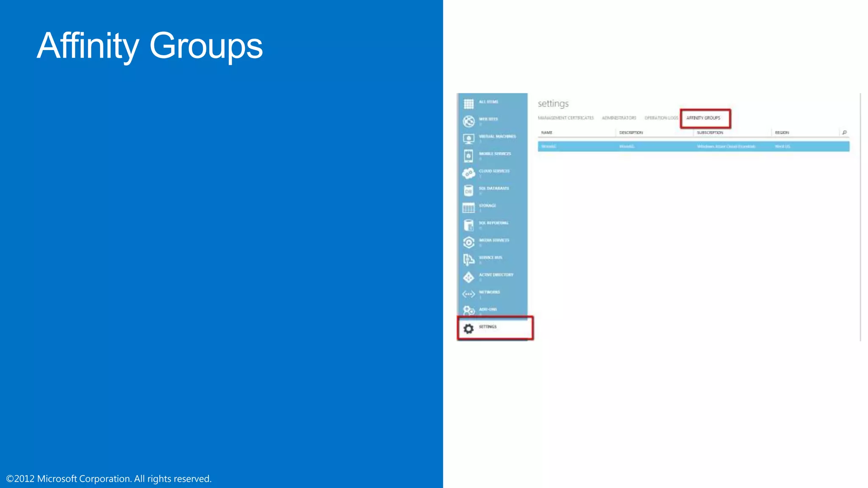Open the Media Services play icon

[468, 242]
